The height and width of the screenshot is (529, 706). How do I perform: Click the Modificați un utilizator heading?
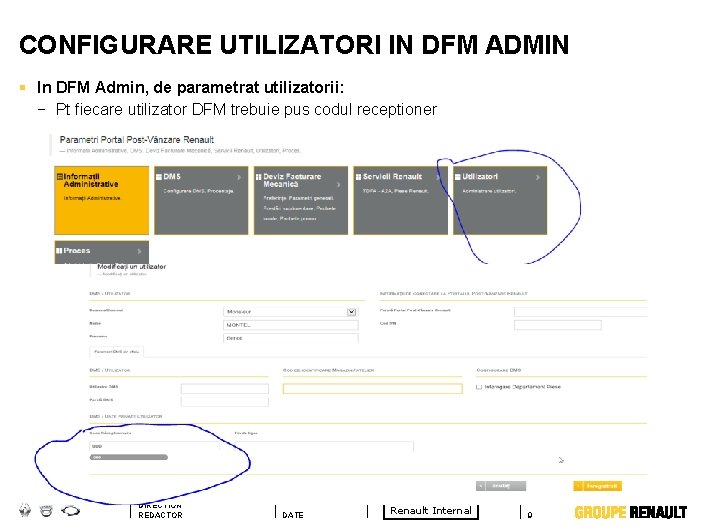(x=131, y=267)
